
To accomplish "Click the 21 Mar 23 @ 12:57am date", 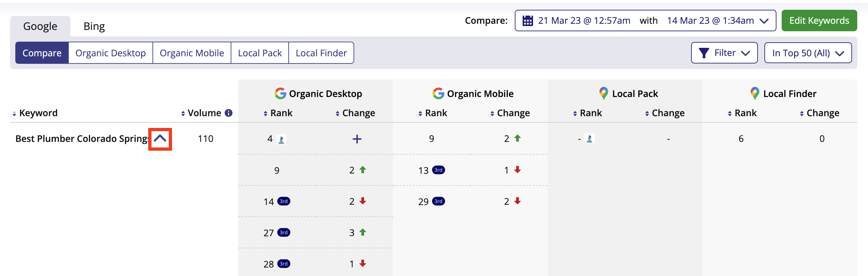I will (584, 21).
